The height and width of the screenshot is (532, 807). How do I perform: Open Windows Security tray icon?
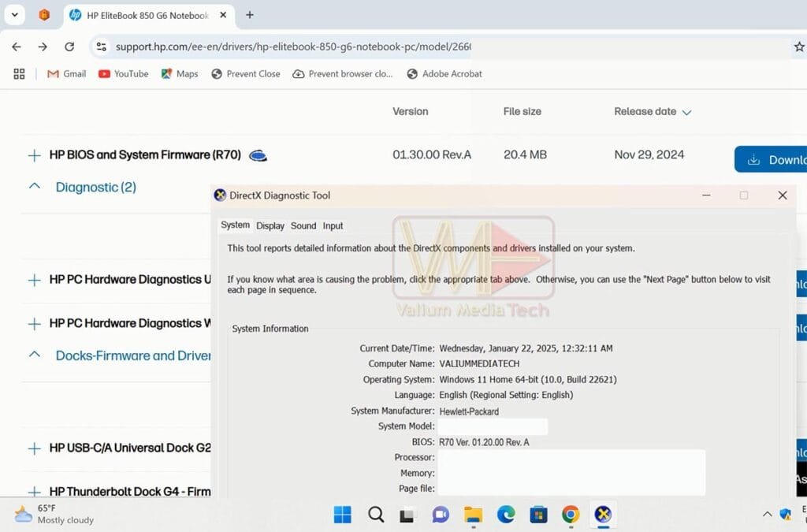click(786, 514)
